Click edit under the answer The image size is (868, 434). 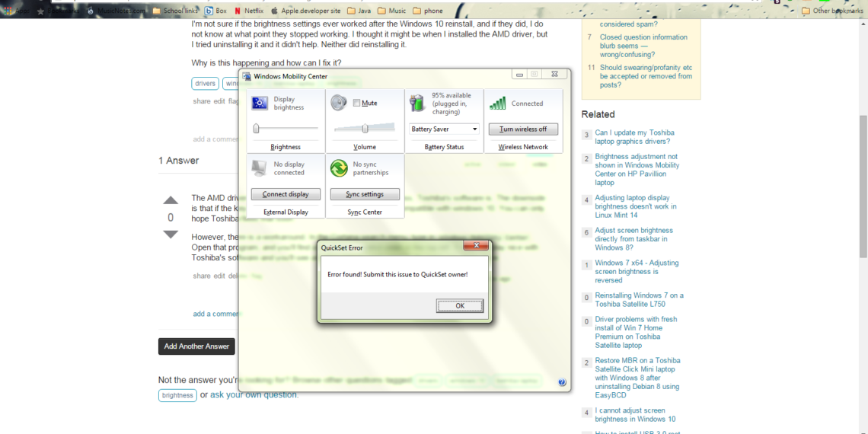click(220, 276)
